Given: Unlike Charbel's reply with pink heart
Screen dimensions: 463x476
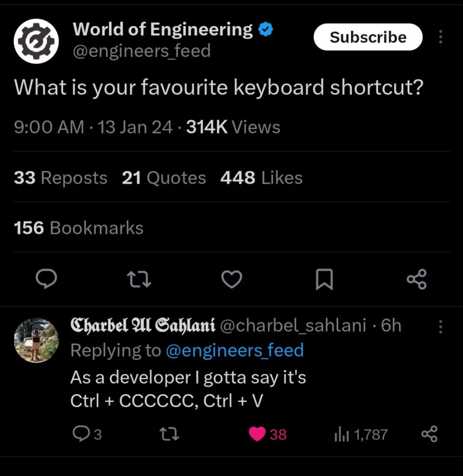Looking at the screenshot, I should (x=258, y=434).
